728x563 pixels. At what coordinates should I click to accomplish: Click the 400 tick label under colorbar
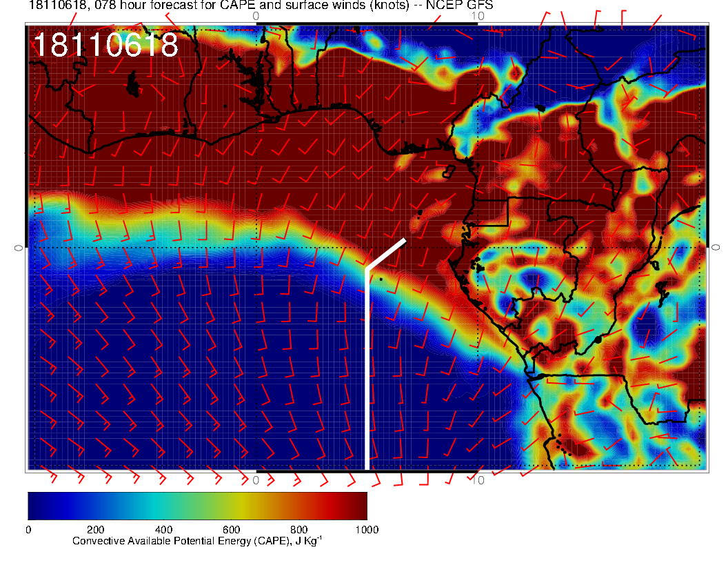[163, 530]
